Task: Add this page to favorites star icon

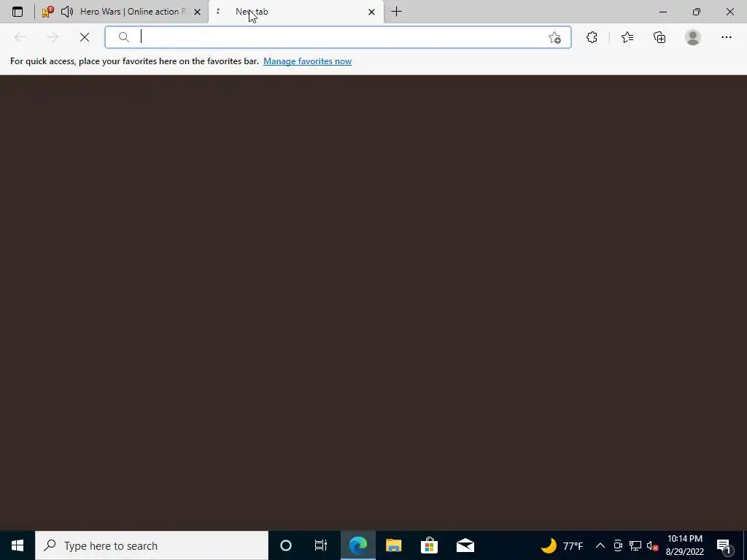Action: point(554,38)
